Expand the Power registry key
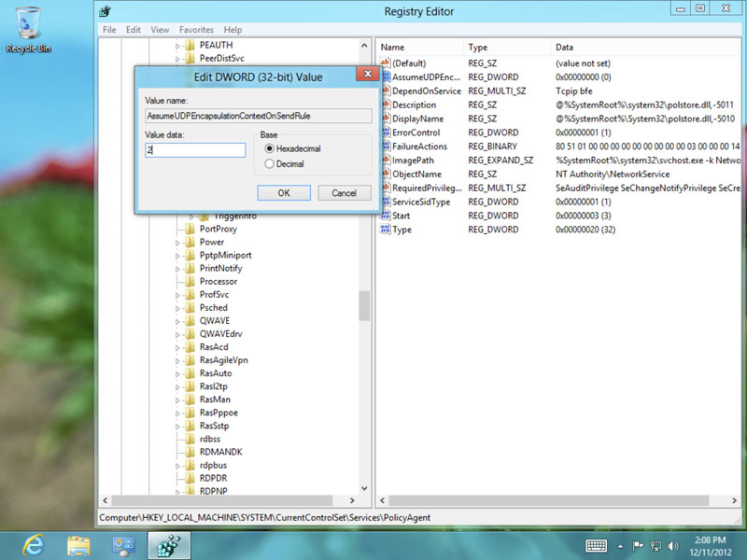 (178, 243)
